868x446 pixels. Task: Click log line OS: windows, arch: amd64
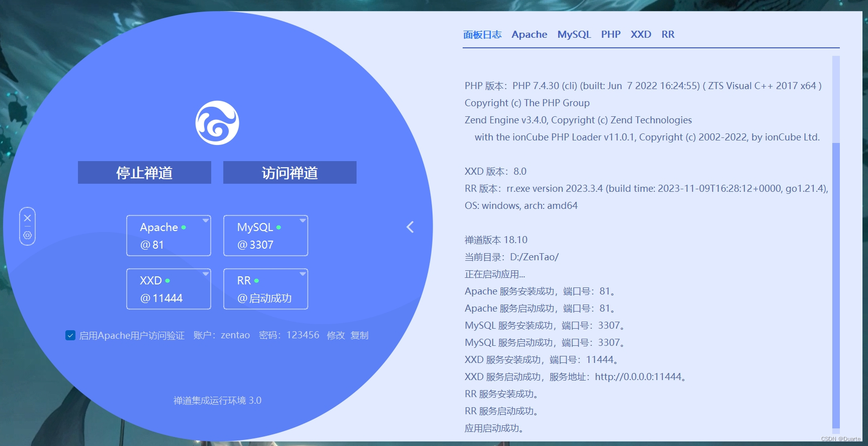tap(521, 205)
